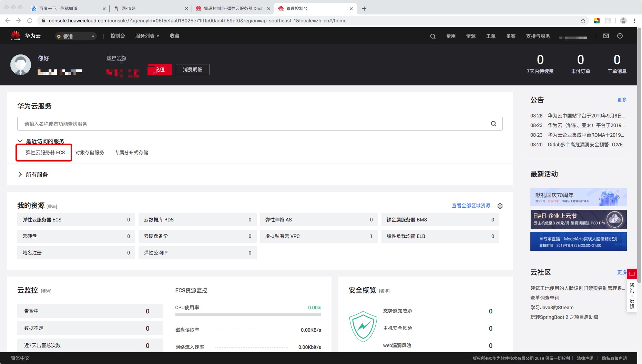Click 更多 beside 公告 heading
This screenshot has width=642, height=364.
click(x=622, y=100)
